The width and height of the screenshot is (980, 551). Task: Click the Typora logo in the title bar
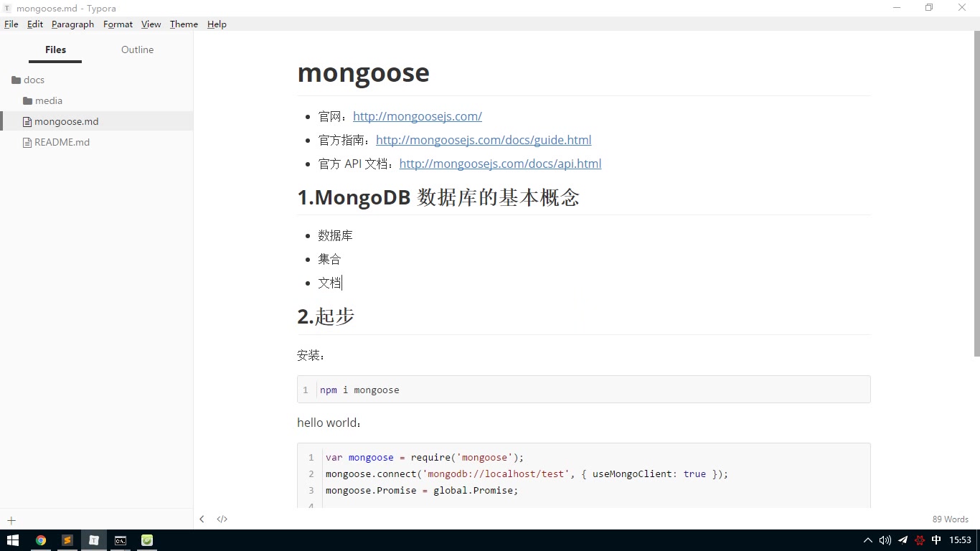pyautogui.click(x=7, y=8)
